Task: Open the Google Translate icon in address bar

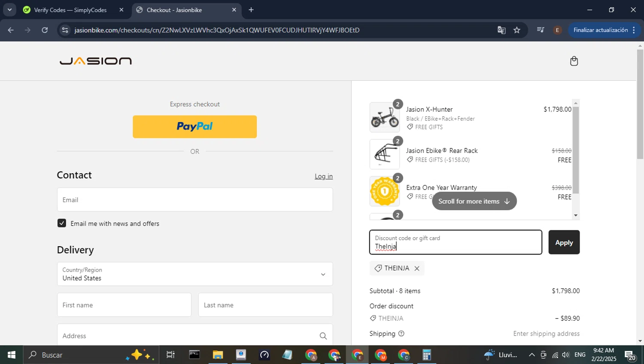Action: click(501, 30)
